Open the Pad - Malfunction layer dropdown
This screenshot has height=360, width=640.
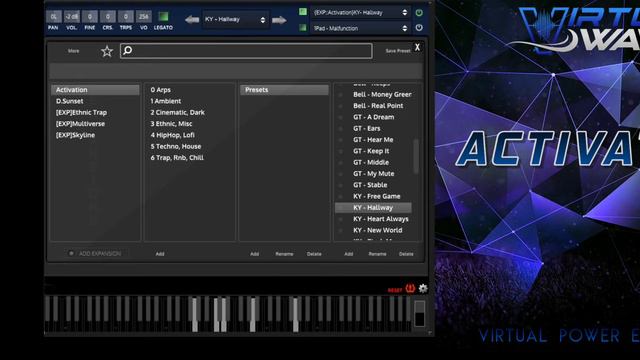click(360, 28)
